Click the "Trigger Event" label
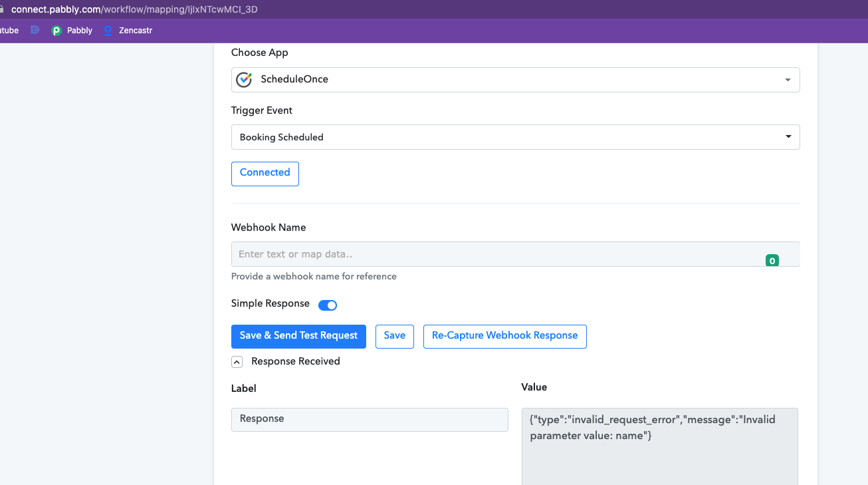Screen dimensions: 868x485 [x=262, y=110]
